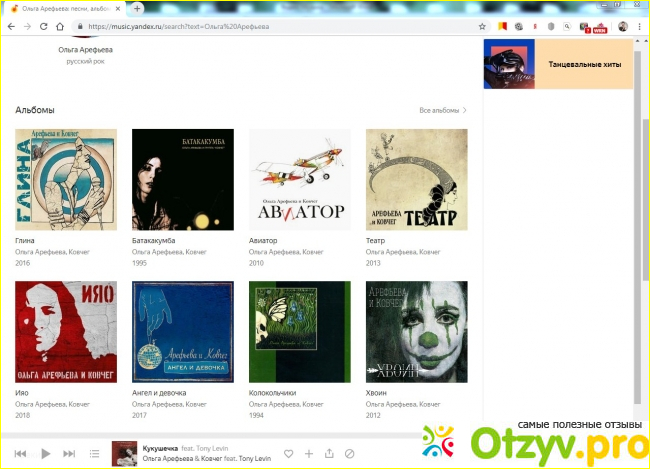Click the Хвоин album title
This screenshot has width=650, height=469.
[376, 393]
